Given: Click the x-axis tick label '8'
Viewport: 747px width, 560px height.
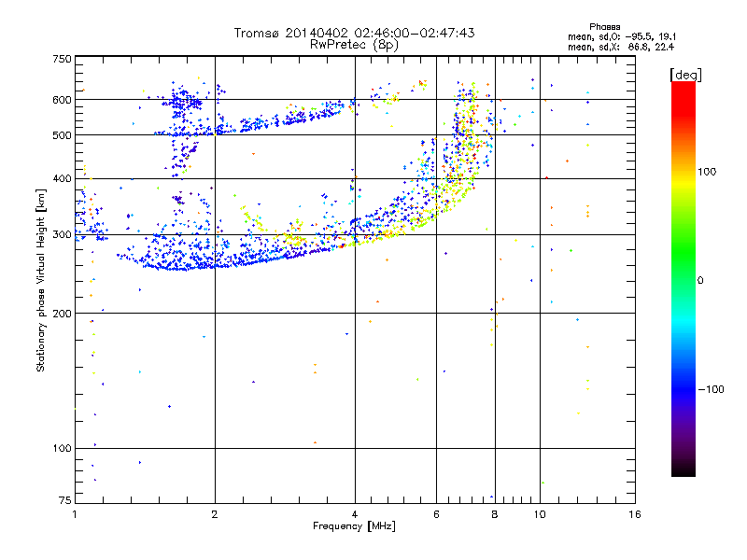Looking at the screenshot, I should 495,514.
